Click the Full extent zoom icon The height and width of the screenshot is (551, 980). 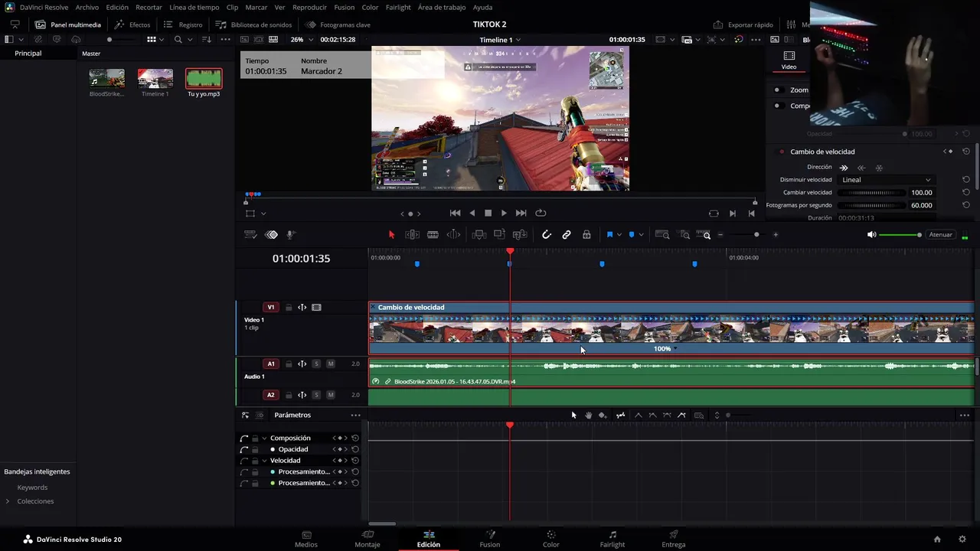[x=662, y=235]
